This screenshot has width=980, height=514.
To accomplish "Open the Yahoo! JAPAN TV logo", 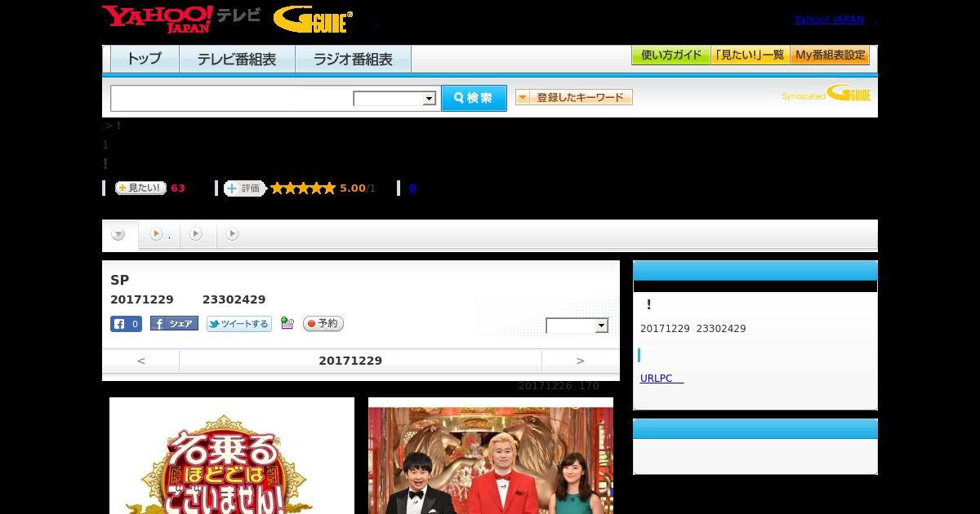I will tap(181, 19).
